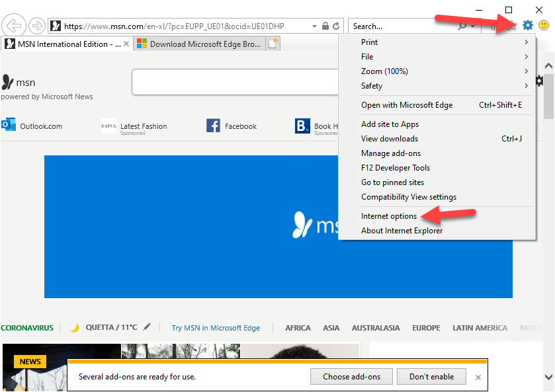The image size is (555, 392).
Task: Select Internet options from the menu
Action: point(389,216)
